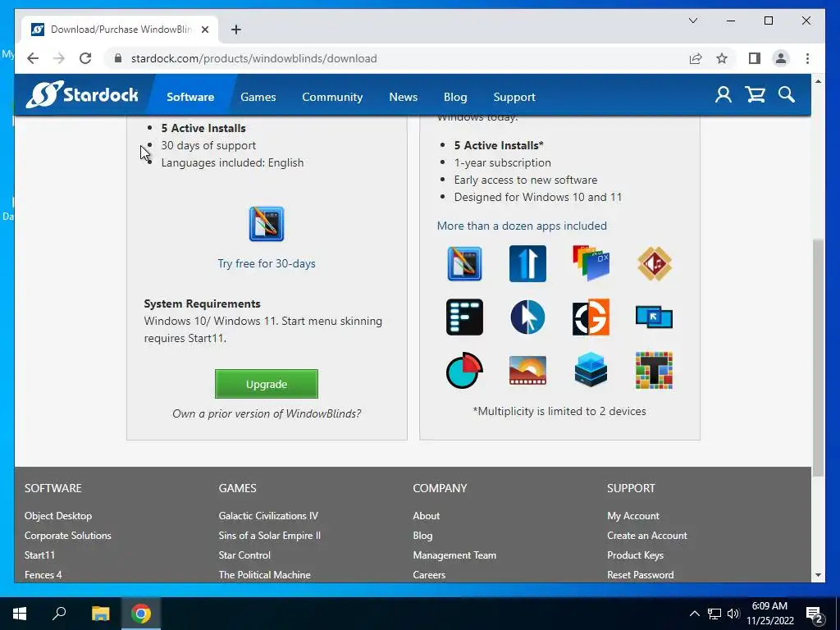
Task: Open File Explorer from taskbar
Action: tap(100, 614)
